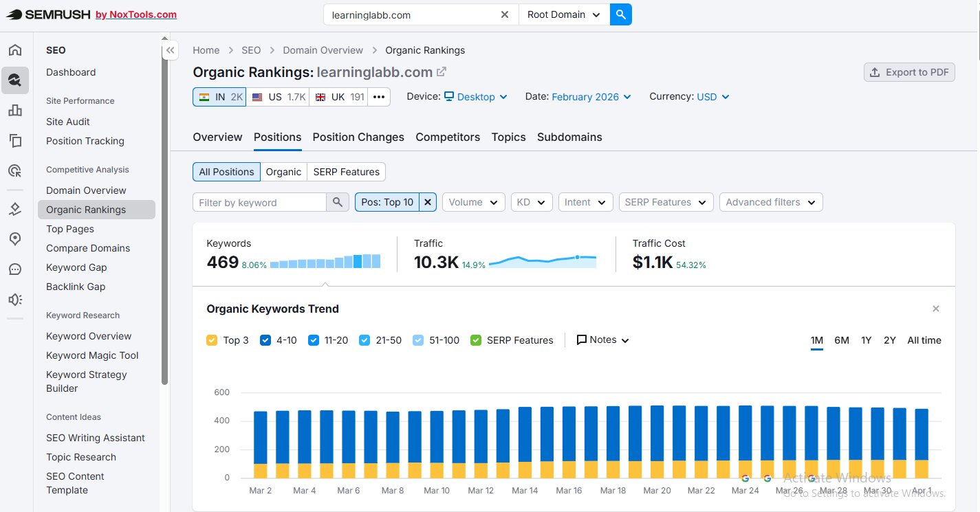Open Keyword Magic Tool in sidebar
The image size is (980, 512).
tap(92, 355)
